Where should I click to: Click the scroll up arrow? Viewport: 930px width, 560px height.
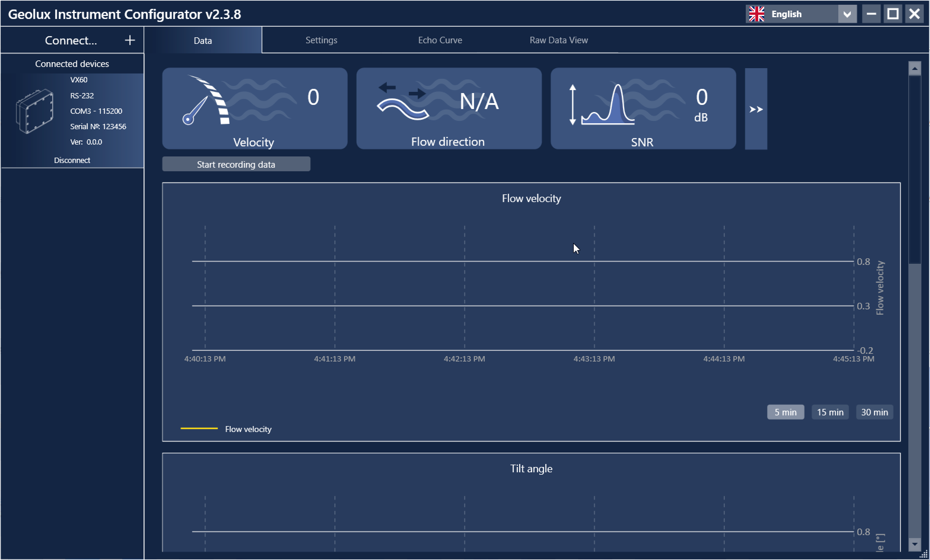914,68
